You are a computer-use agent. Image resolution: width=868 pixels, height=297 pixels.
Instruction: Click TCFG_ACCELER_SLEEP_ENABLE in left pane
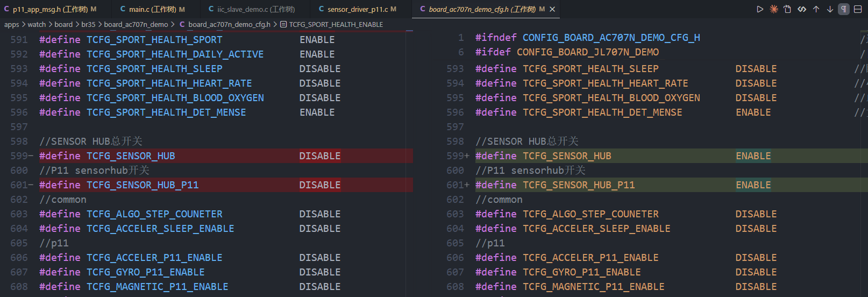pos(160,229)
